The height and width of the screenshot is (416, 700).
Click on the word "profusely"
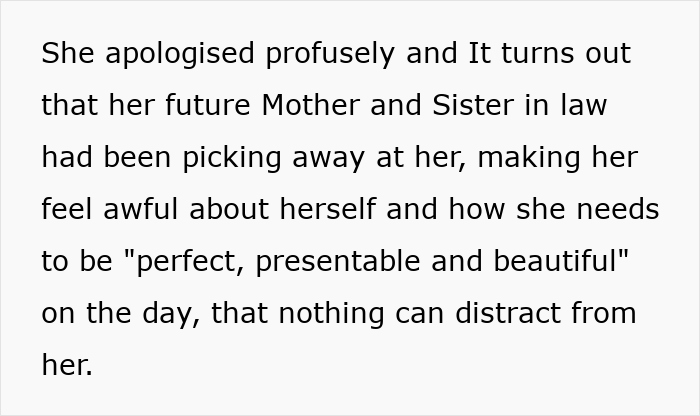click(x=321, y=54)
